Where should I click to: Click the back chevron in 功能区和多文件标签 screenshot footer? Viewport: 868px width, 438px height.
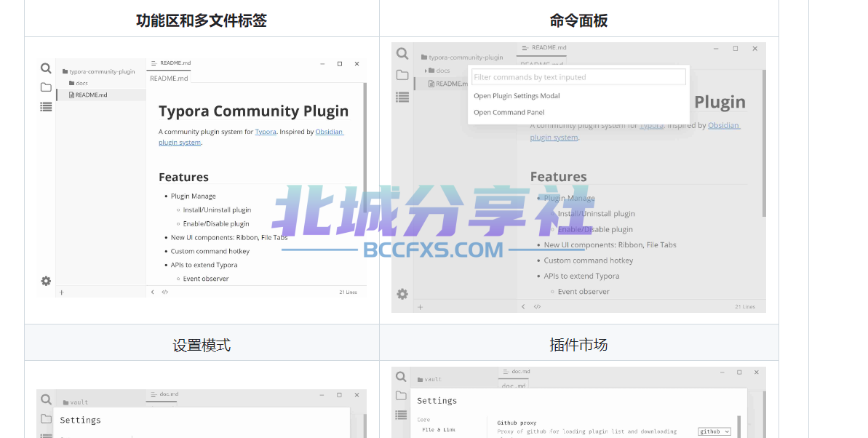pos(152,292)
